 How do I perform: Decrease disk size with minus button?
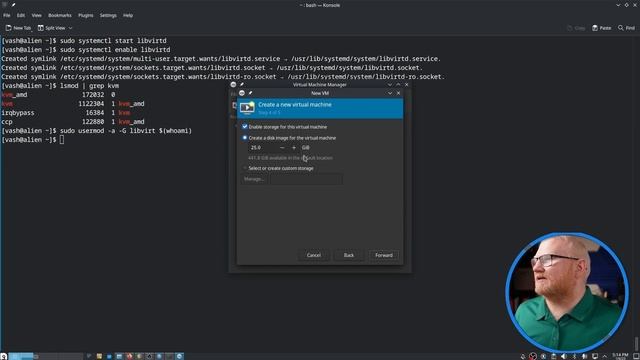pos(282,147)
